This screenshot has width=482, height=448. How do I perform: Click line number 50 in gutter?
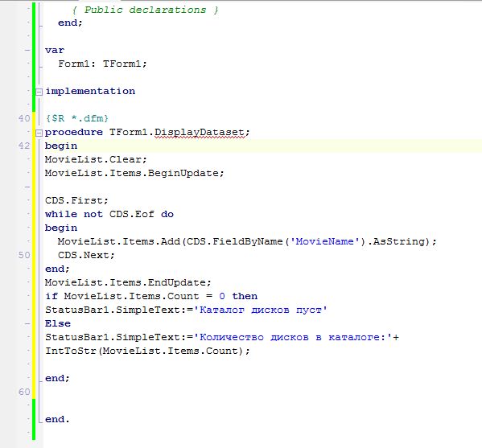[x=24, y=255]
